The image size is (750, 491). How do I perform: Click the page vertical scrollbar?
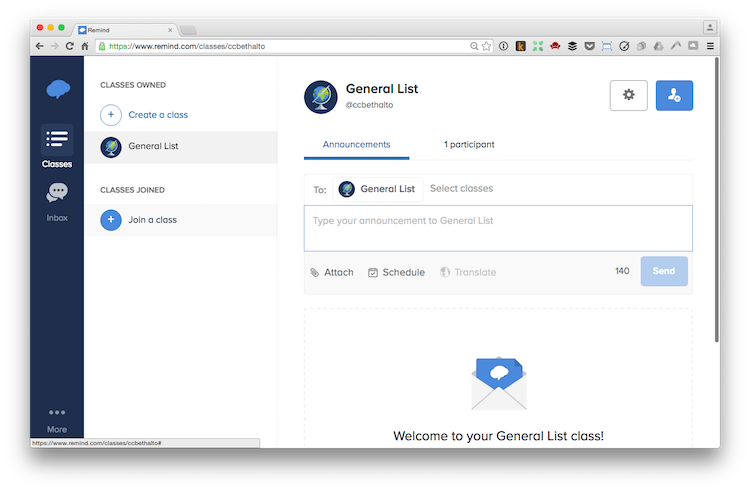click(x=716, y=199)
